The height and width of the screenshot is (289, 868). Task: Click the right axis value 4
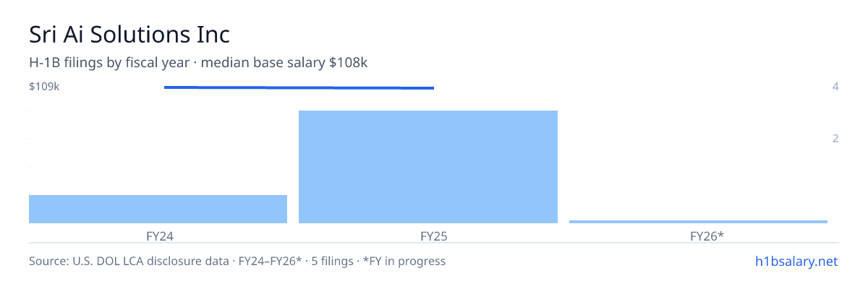(835, 87)
